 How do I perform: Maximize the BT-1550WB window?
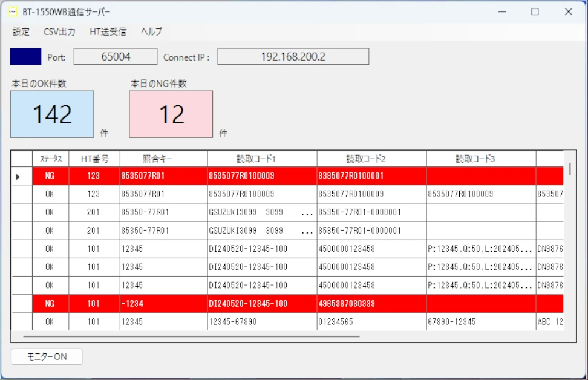[x=535, y=11]
